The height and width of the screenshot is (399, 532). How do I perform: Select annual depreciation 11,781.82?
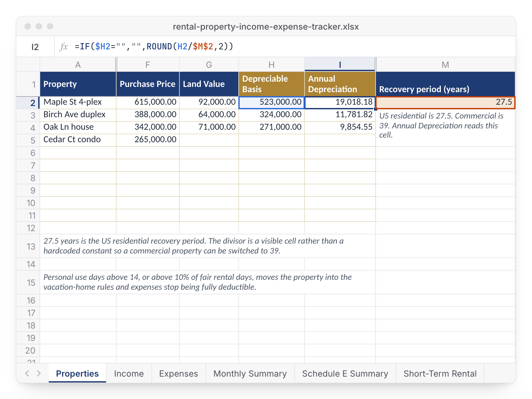point(340,115)
